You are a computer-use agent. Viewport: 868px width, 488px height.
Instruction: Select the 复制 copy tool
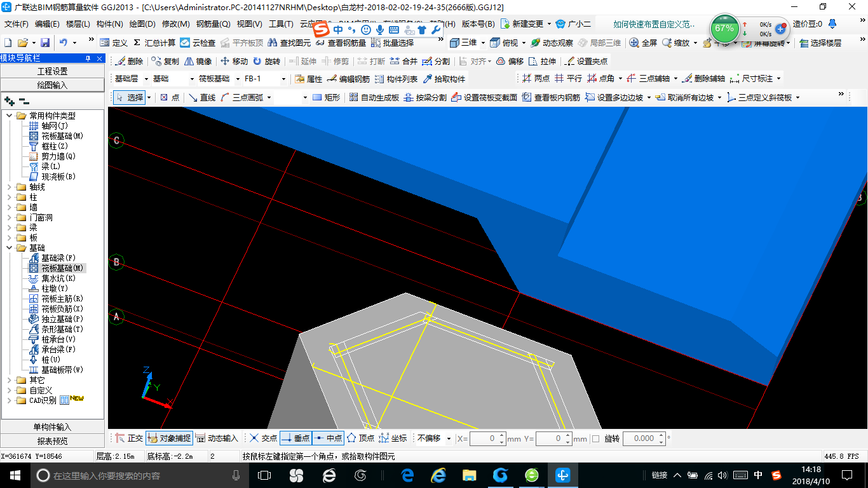click(x=165, y=62)
